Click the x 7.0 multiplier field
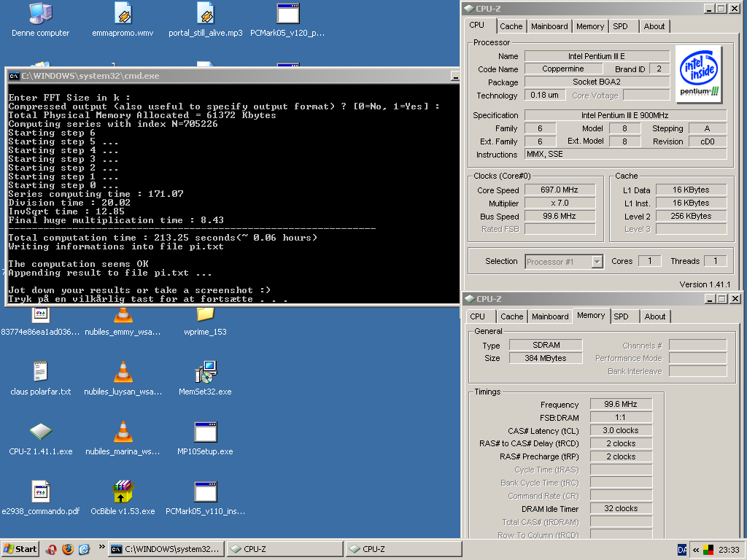Viewport: 747px width, 560px height. tap(560, 203)
